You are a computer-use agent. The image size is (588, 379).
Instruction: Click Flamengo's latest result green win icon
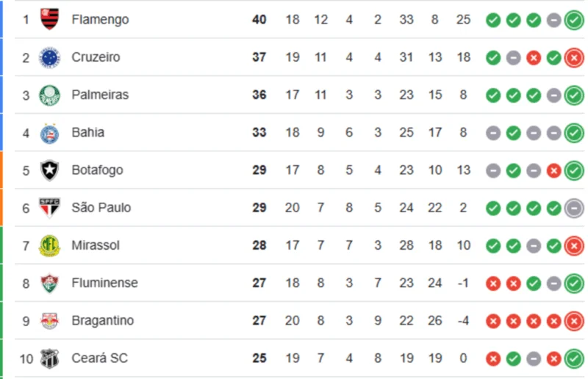574,20
